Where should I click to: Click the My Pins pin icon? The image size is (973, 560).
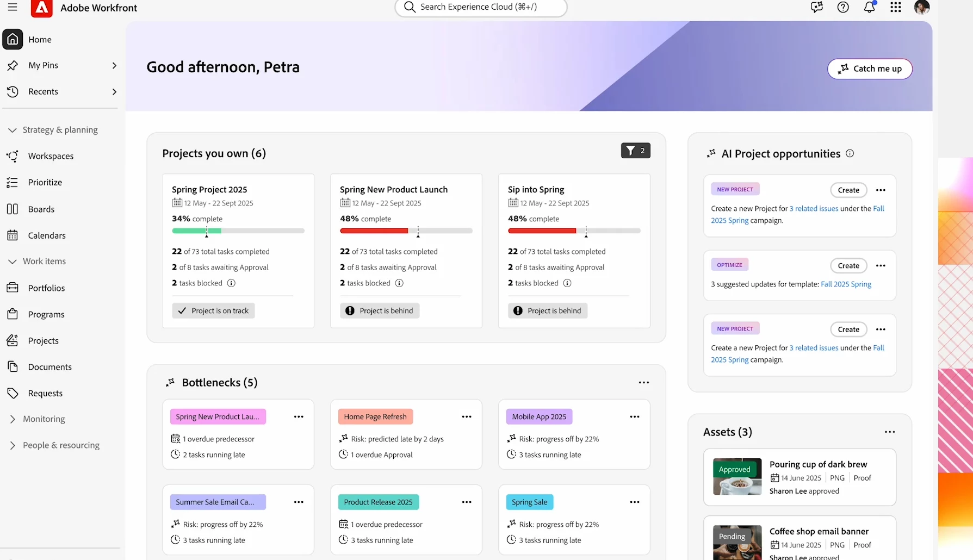(13, 65)
